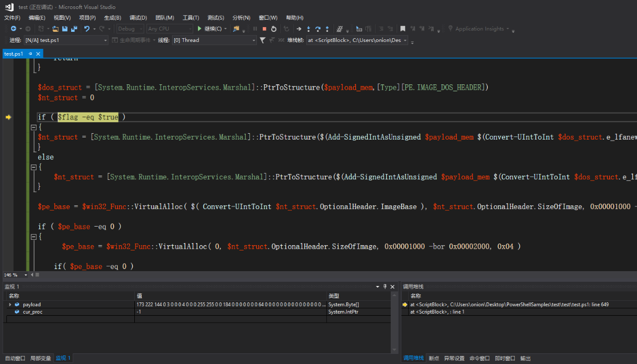Click the Step Out arrow icon
The width and height of the screenshot is (637, 364).
point(327,29)
